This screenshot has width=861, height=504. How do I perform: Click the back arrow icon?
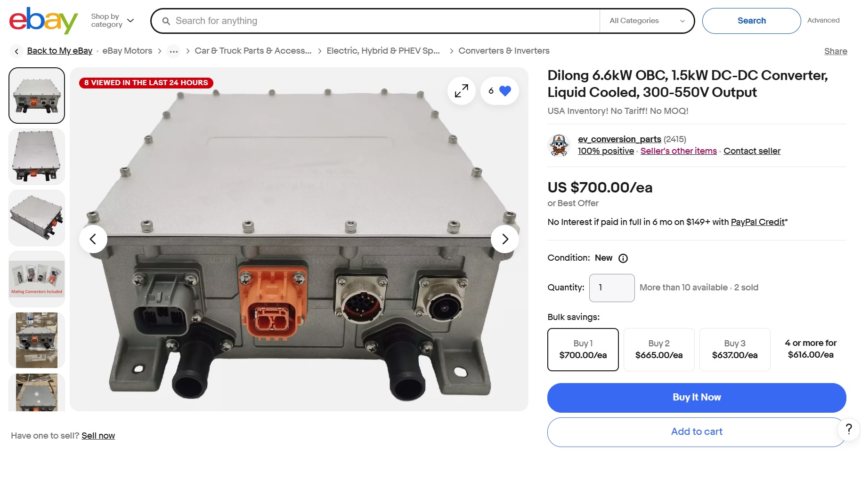click(x=16, y=51)
